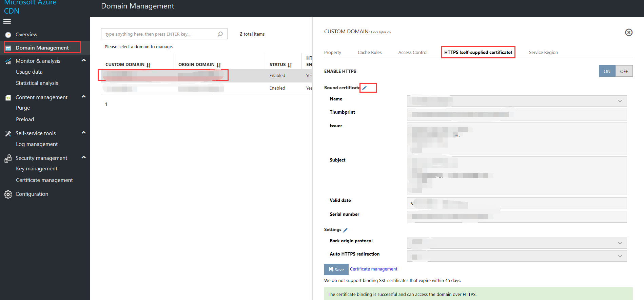Collapse the Self-service tools section
The height and width of the screenshot is (300, 644).
83,133
